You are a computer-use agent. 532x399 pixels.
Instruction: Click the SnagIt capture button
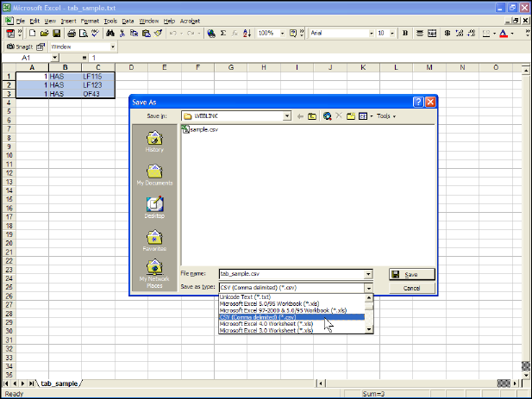(x=20, y=47)
